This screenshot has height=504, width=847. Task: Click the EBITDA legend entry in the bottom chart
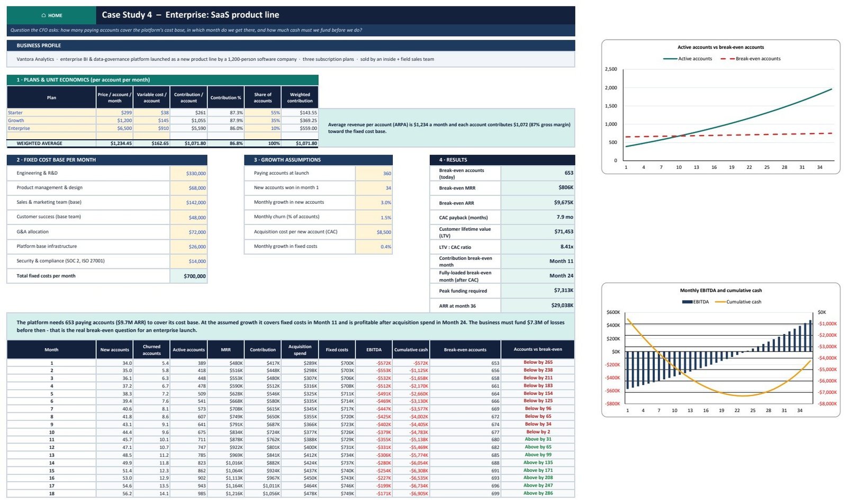[696, 302]
